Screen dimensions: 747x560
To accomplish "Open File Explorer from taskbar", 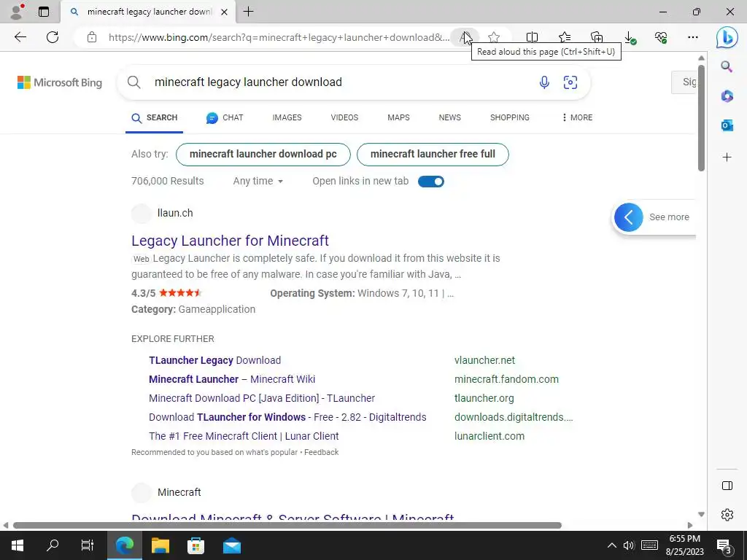I will click(160, 545).
